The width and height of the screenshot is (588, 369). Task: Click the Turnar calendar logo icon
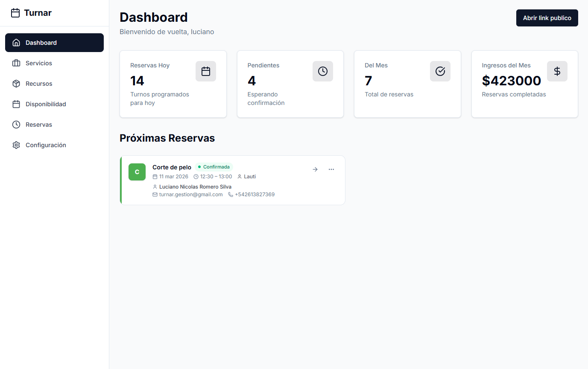[15, 13]
